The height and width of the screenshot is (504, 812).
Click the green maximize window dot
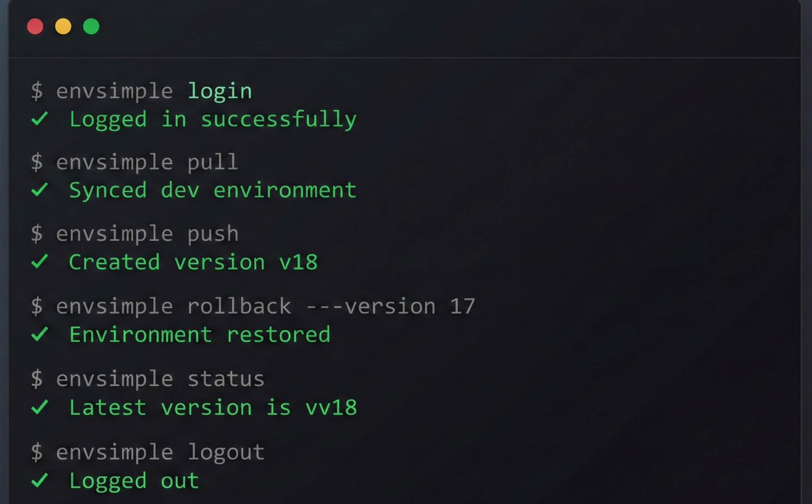point(91,26)
